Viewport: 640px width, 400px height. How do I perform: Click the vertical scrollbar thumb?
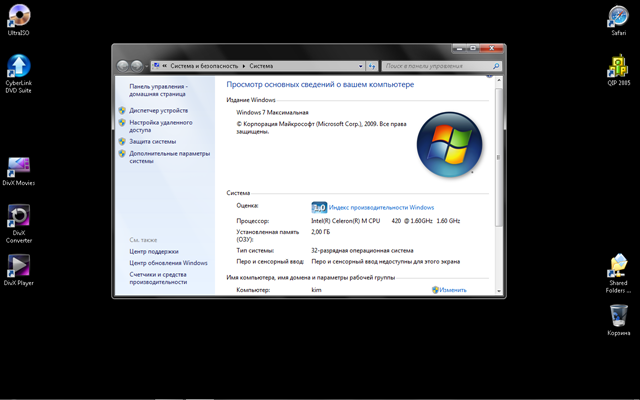pyautogui.click(x=498, y=157)
